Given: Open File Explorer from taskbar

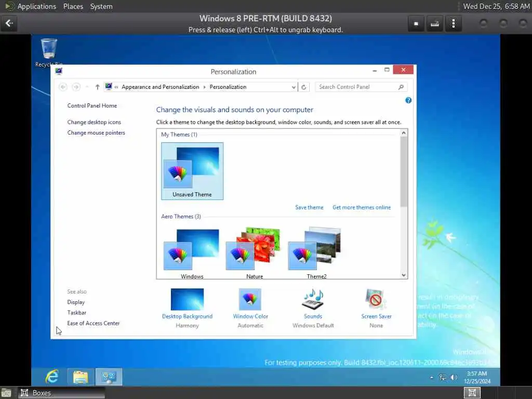Looking at the screenshot, I should tap(81, 377).
